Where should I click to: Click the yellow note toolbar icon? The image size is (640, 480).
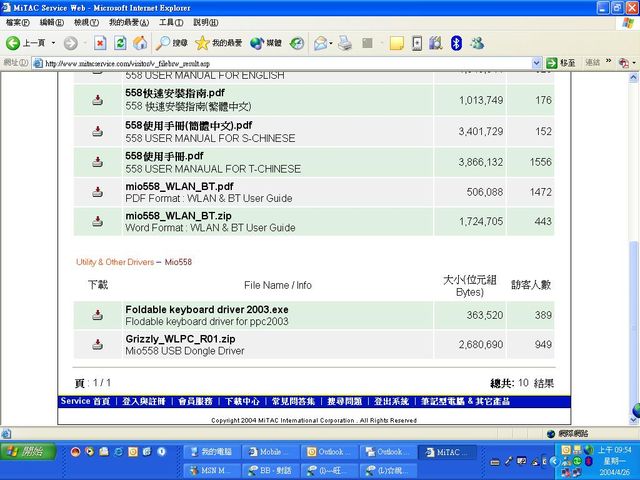(396, 43)
